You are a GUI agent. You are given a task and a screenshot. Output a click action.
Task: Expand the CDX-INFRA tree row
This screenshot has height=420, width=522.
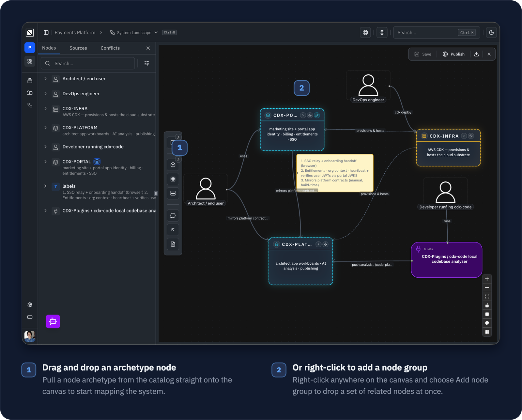pyautogui.click(x=45, y=108)
